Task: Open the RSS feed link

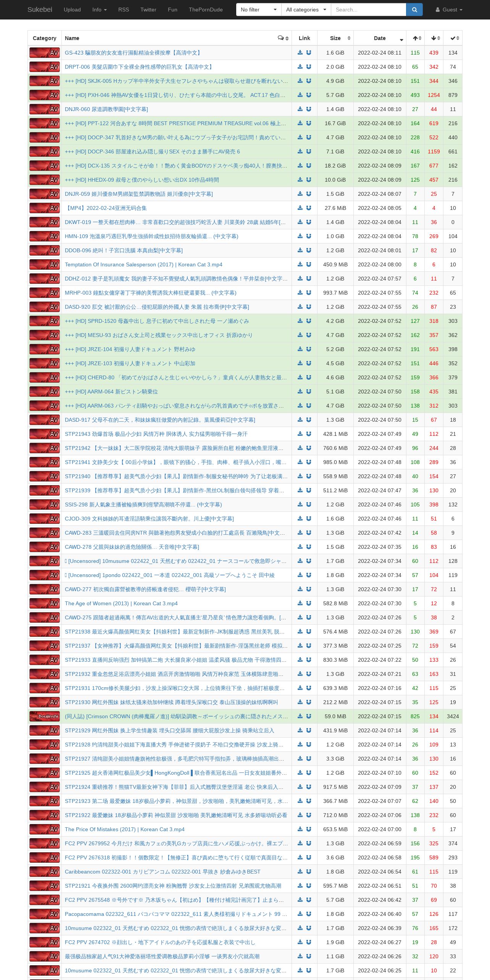Action: pos(124,10)
